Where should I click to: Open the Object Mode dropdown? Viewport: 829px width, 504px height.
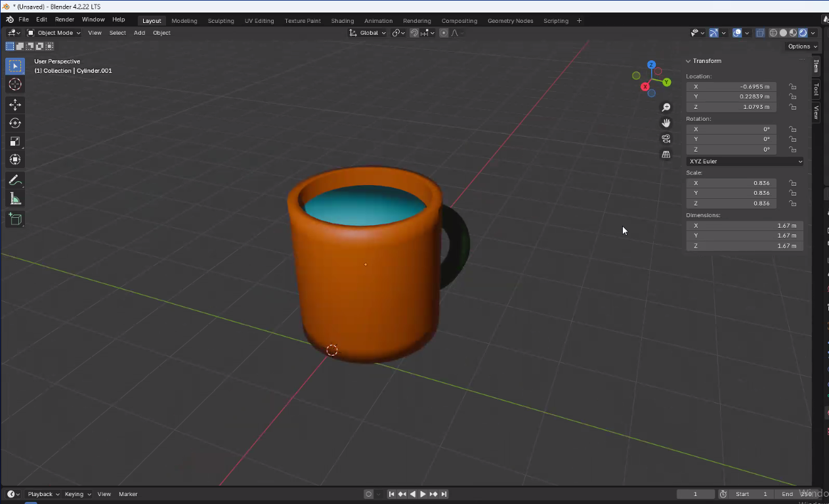click(x=54, y=33)
